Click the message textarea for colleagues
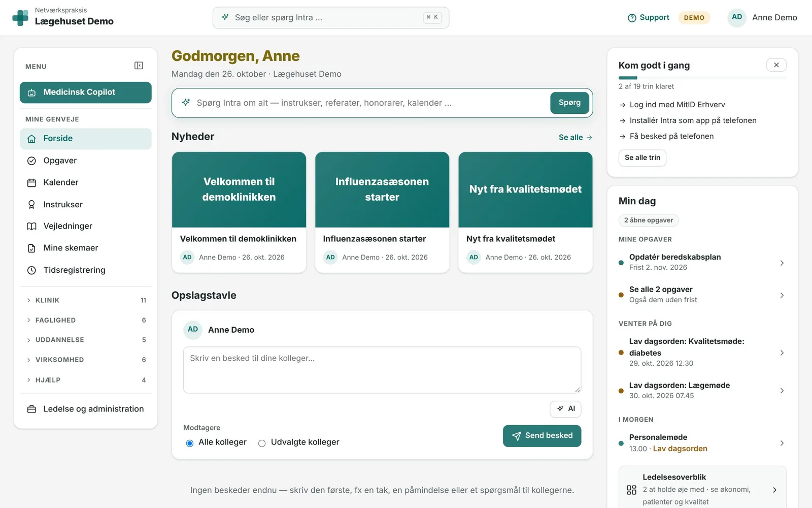 point(382,370)
